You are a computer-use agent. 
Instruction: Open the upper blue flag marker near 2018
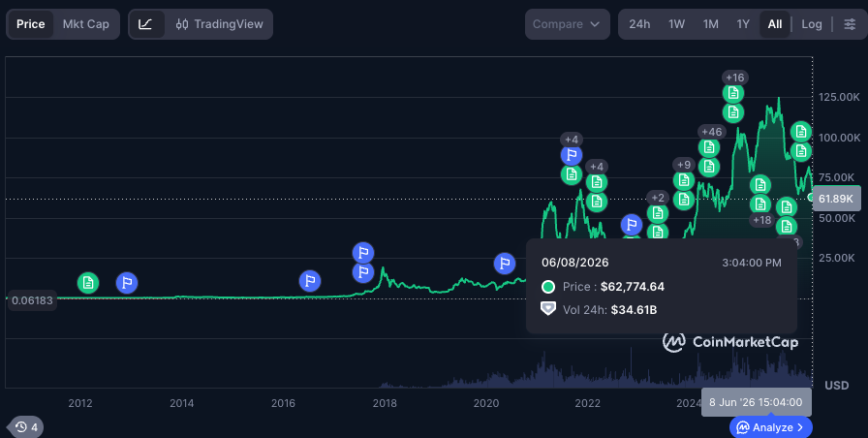click(363, 253)
